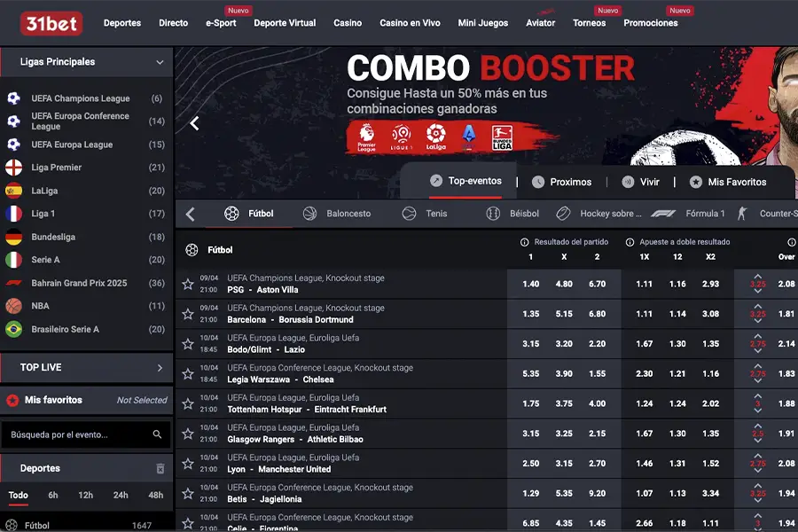Click the search magnifier icon

(157, 434)
